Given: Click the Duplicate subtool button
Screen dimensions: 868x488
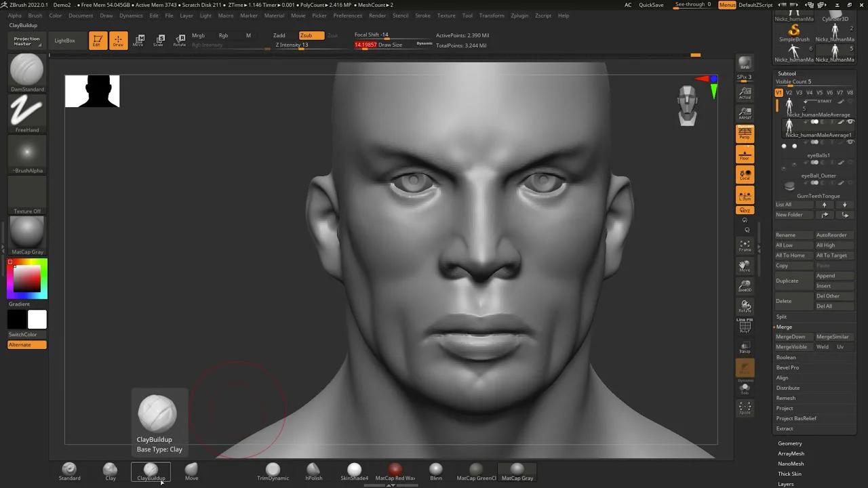Looking at the screenshot, I should (794, 281).
